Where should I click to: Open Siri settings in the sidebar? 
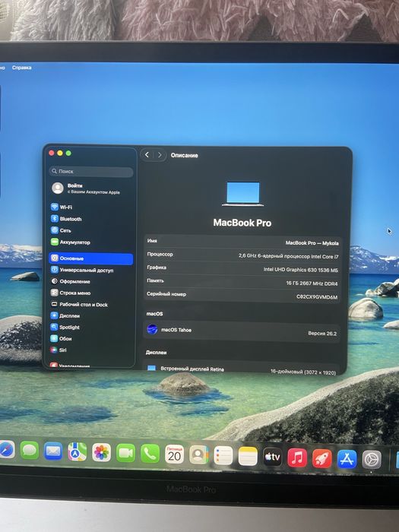(x=59, y=350)
